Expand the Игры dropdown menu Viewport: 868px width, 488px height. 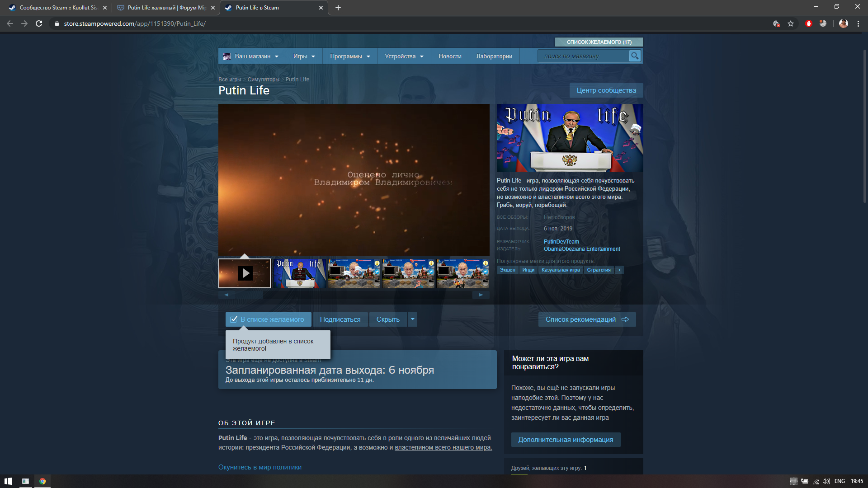click(x=304, y=56)
